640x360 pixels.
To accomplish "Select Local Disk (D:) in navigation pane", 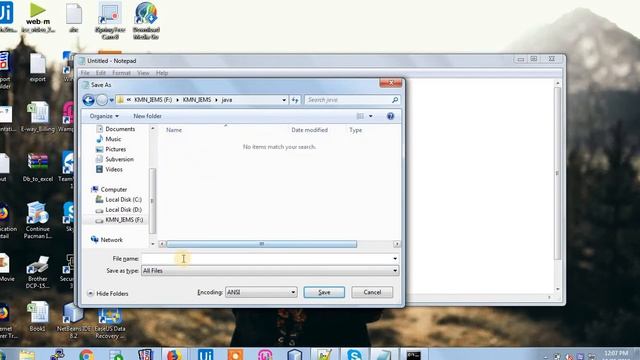I will tap(119, 210).
